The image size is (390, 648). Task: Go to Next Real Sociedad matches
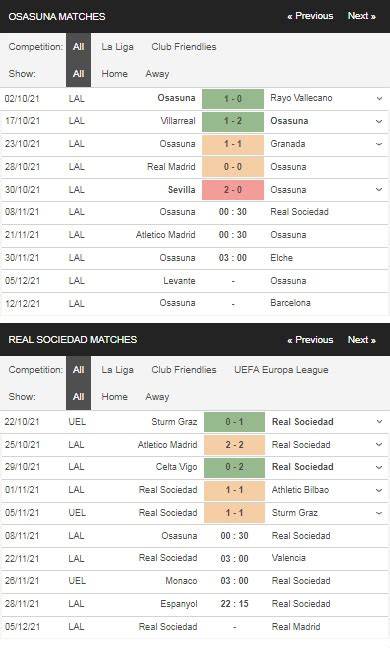361,340
